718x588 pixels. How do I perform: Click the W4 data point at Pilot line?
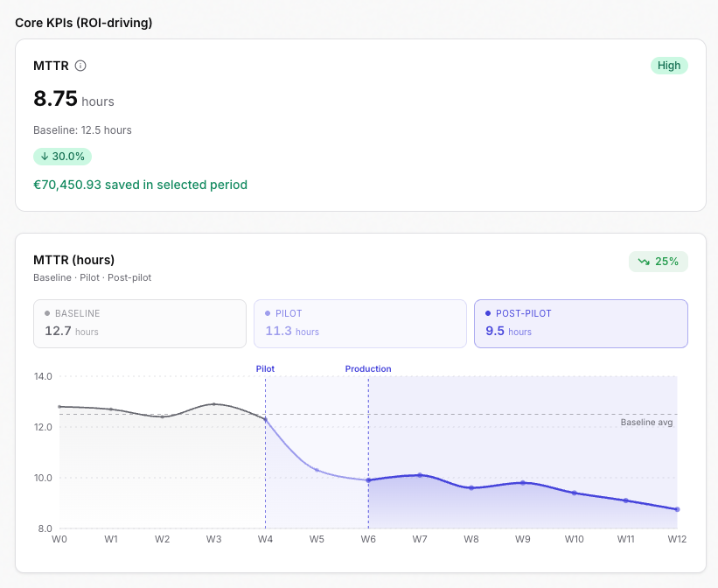265,419
